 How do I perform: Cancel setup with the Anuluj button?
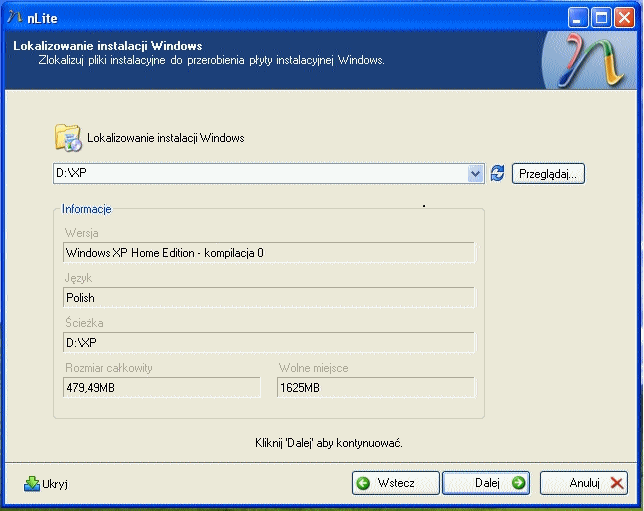click(x=584, y=483)
